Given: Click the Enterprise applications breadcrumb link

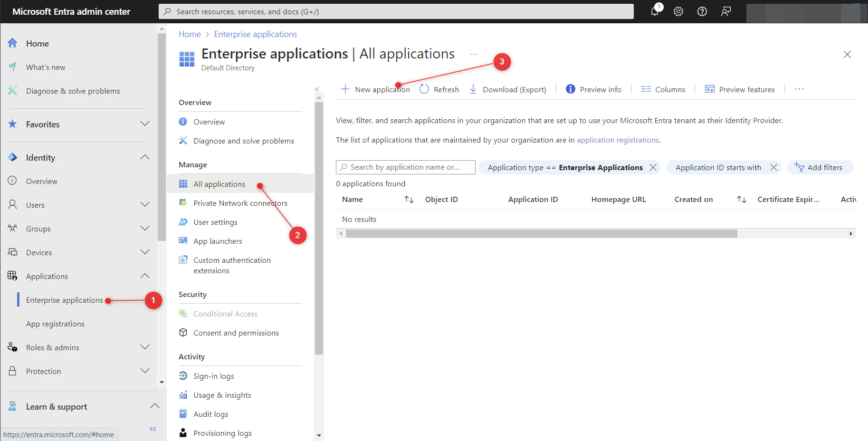Looking at the screenshot, I should [x=255, y=34].
